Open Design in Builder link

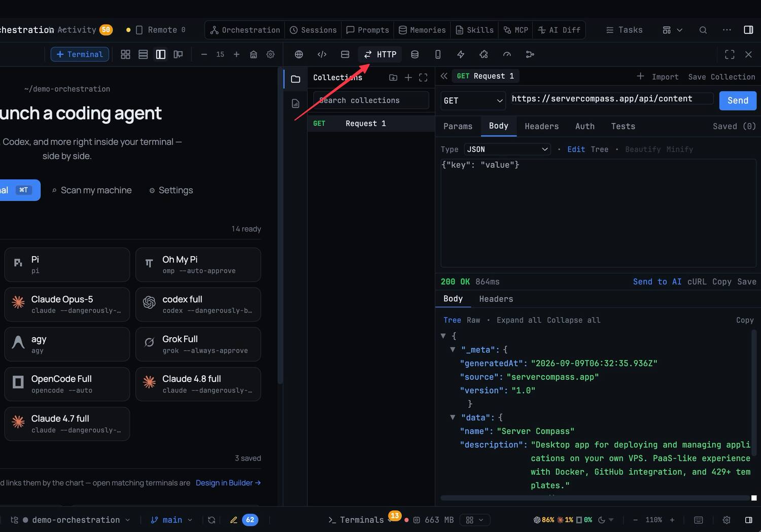coord(228,483)
